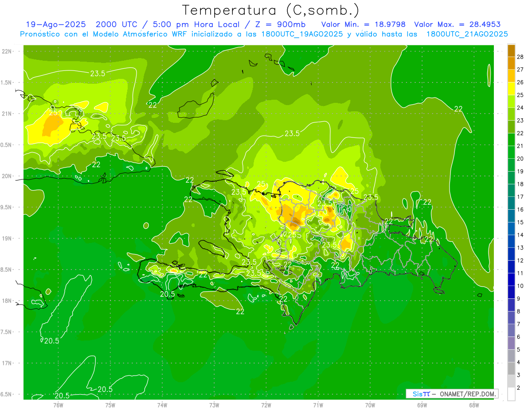
Task: Click the 'SisTT – ONAMET/REP.DOM.' credit box
Action: 452,394
